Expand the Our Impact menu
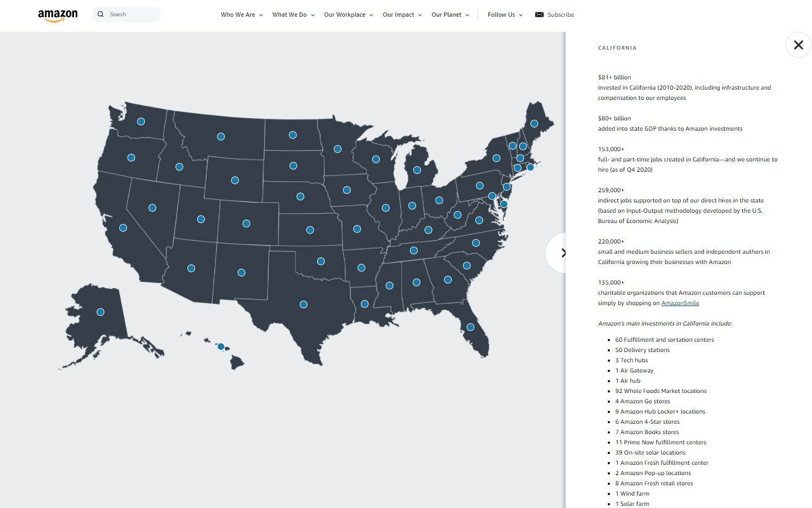The height and width of the screenshot is (508, 812). click(x=402, y=15)
